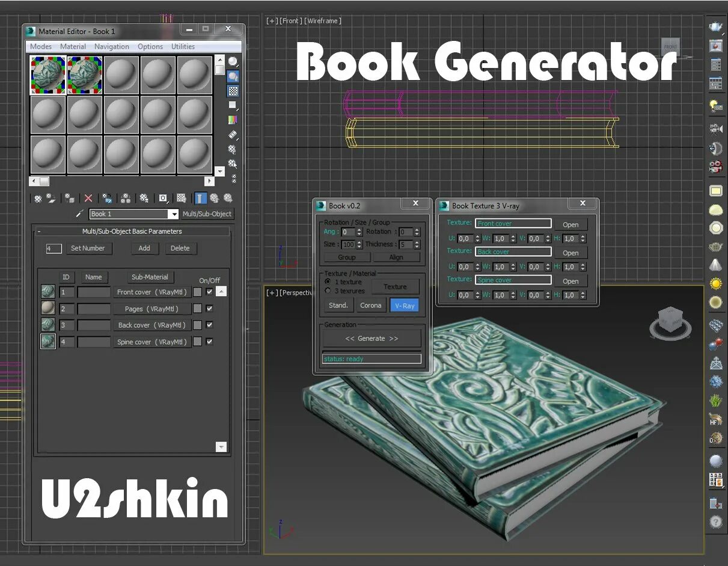Click the help question mark icon
728x566 pixels.
pos(715,522)
